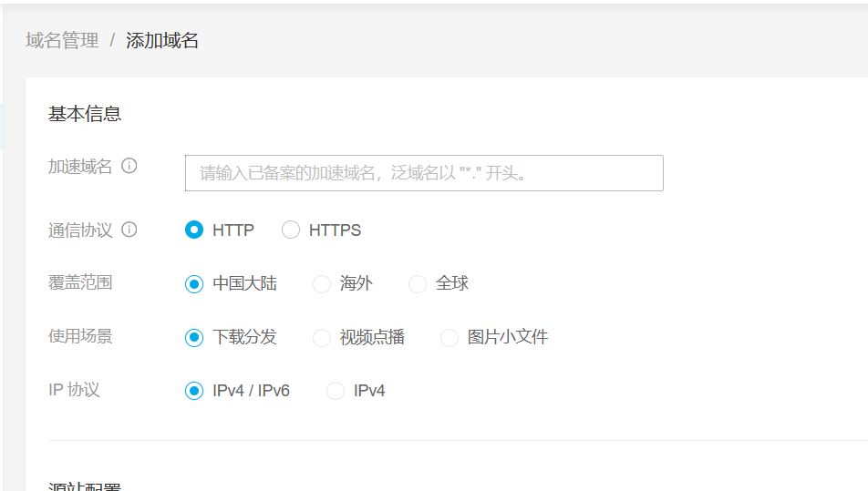Click the 覆盖范围 field label
868x491 pixels.
point(80,282)
